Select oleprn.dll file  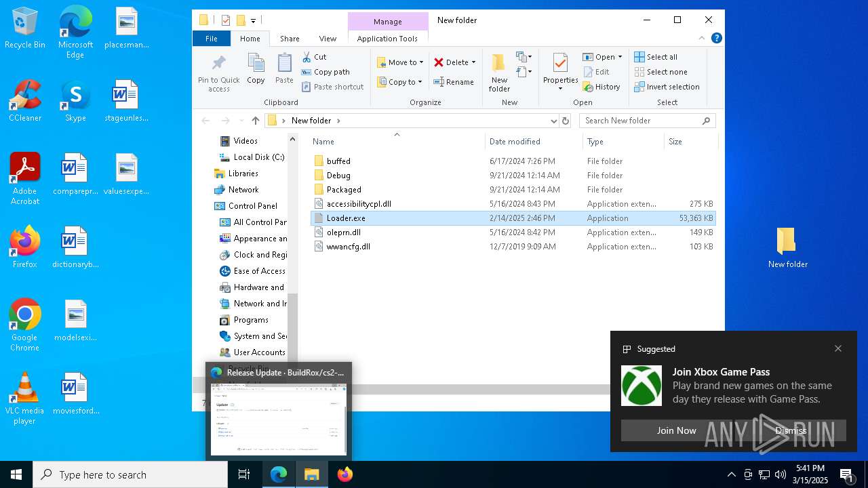coord(513,232)
